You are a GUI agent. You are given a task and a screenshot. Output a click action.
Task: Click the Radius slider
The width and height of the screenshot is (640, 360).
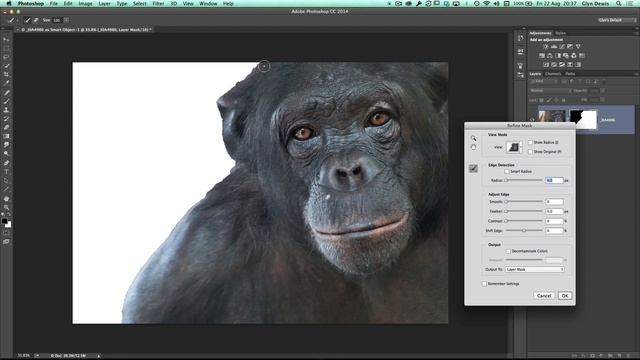click(524, 180)
